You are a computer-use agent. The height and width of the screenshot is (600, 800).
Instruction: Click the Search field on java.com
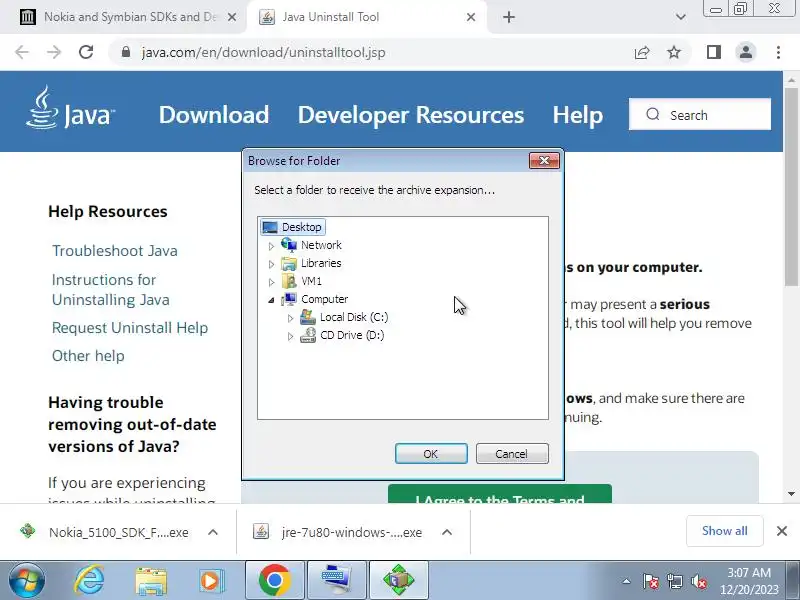click(699, 115)
